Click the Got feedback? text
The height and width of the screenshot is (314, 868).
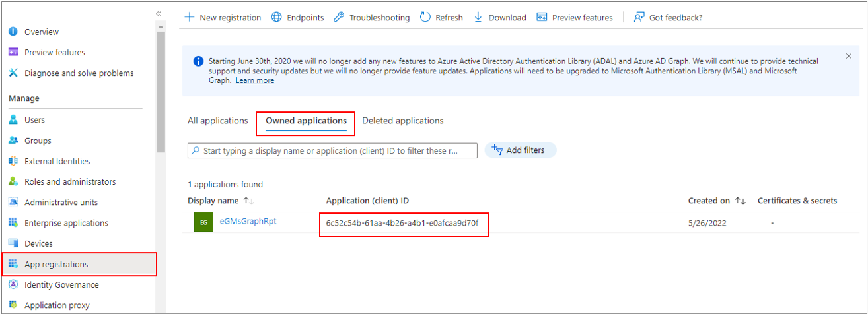pyautogui.click(x=676, y=18)
